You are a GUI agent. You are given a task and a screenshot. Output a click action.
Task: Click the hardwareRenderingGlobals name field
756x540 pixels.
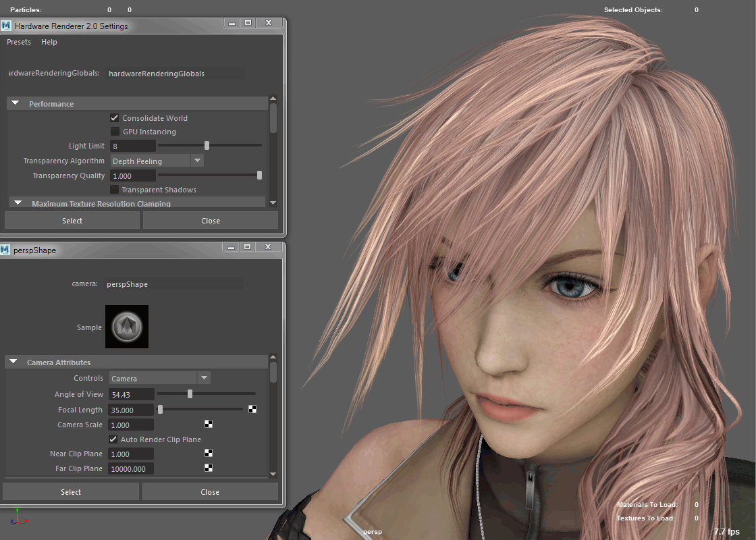coord(175,74)
